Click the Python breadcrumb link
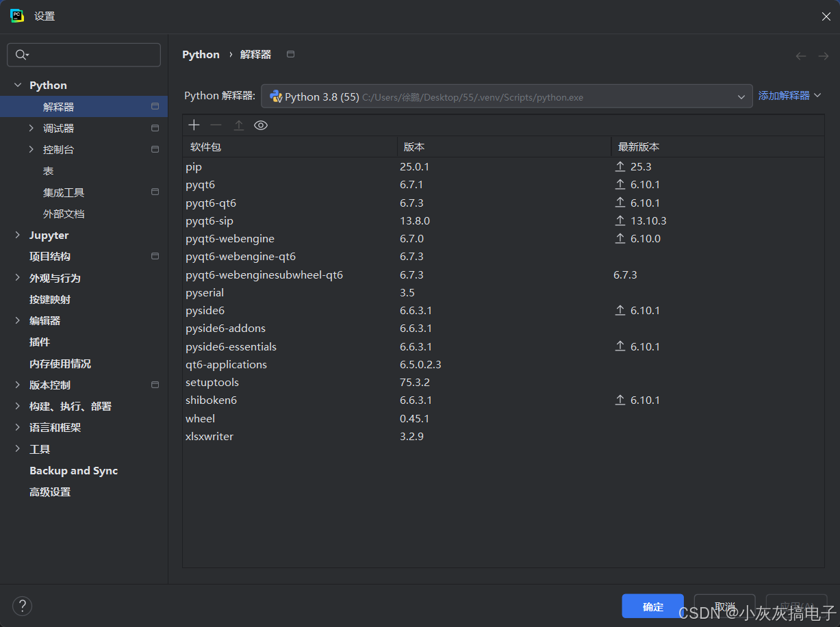 201,55
